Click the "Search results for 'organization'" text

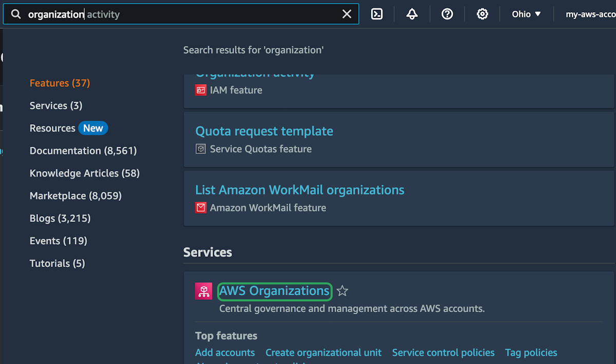pos(254,50)
